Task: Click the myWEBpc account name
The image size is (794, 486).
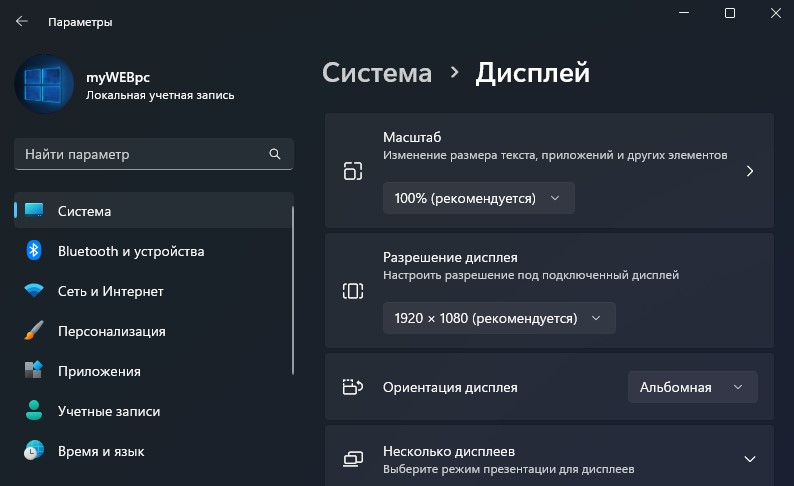Action: 118,77
